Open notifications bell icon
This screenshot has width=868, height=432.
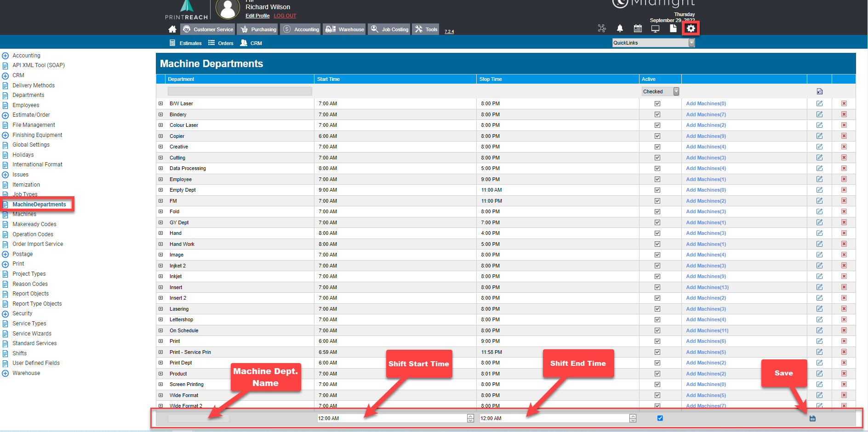coord(620,28)
